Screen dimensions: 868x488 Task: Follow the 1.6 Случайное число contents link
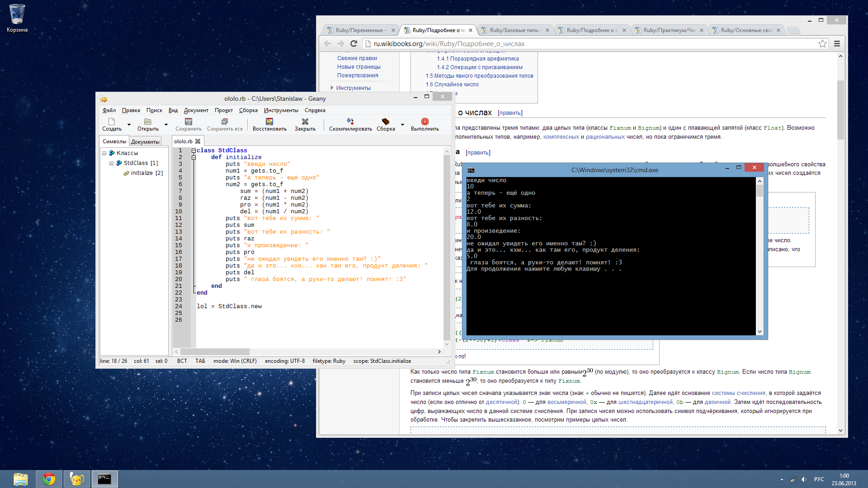point(452,84)
